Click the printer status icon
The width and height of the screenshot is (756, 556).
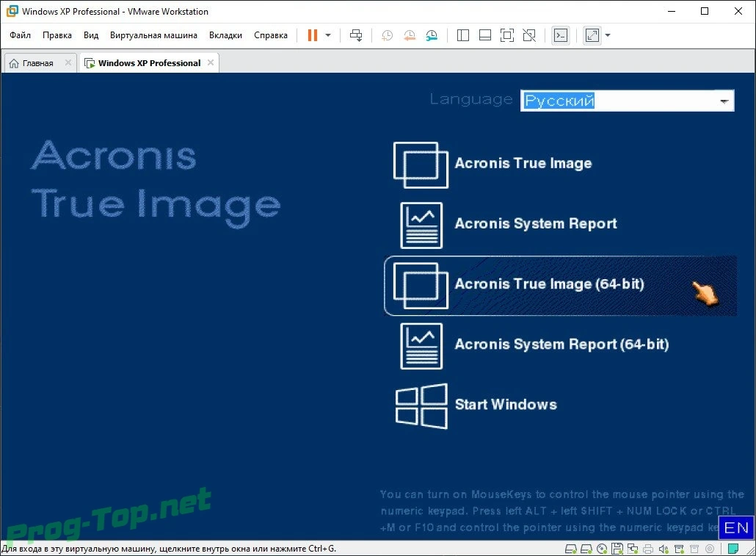point(648,549)
